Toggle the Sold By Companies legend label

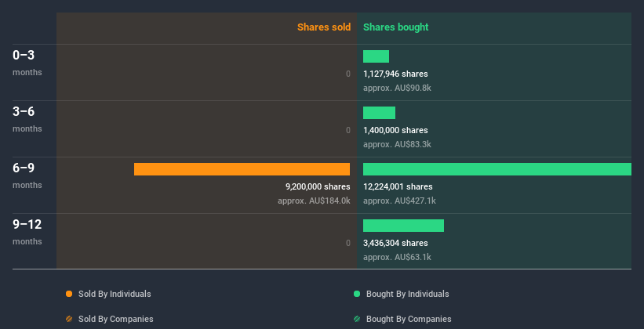(x=116, y=319)
